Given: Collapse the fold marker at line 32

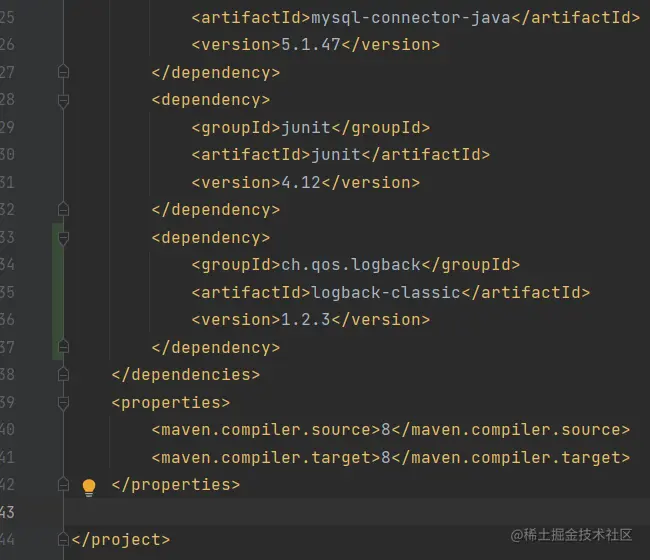Looking at the screenshot, I should click(63, 208).
